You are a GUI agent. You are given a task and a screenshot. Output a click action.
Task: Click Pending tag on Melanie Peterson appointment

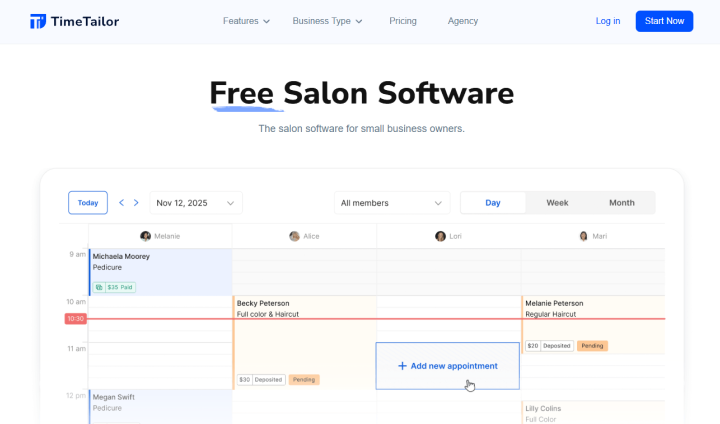[x=592, y=345]
